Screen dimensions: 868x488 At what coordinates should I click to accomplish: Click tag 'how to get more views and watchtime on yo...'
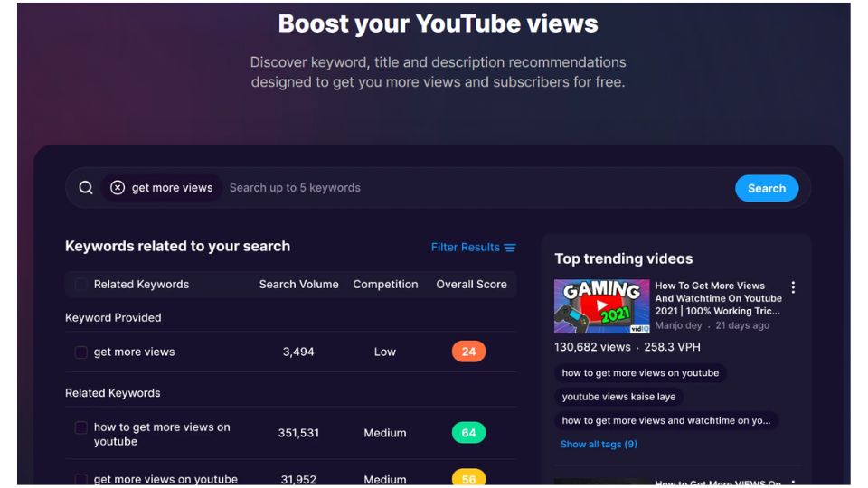(666, 420)
